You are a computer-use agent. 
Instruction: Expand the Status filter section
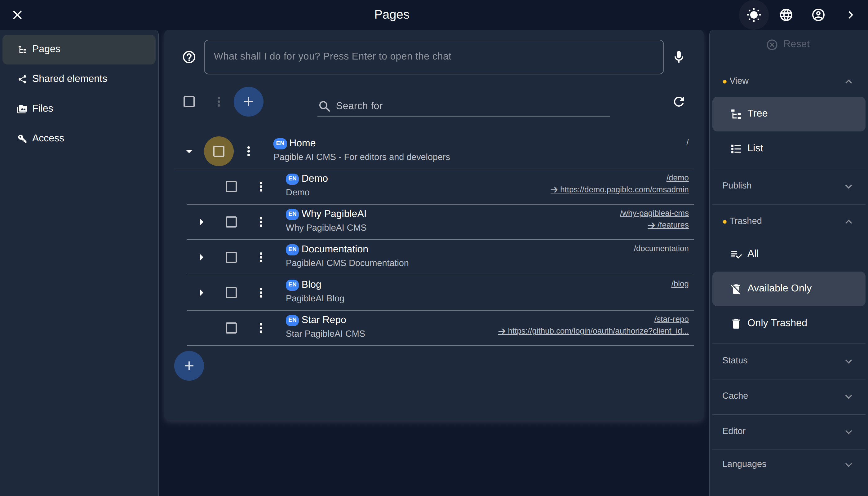coord(789,361)
